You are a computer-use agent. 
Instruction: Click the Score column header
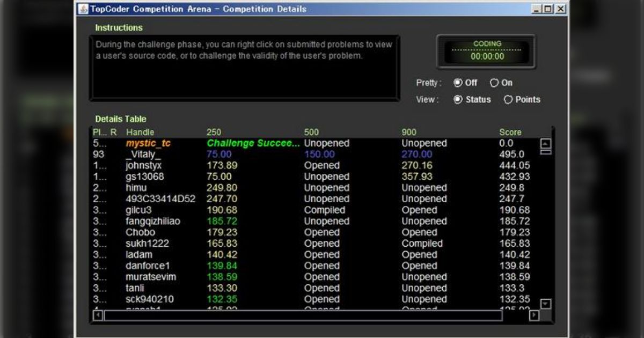[x=510, y=132]
